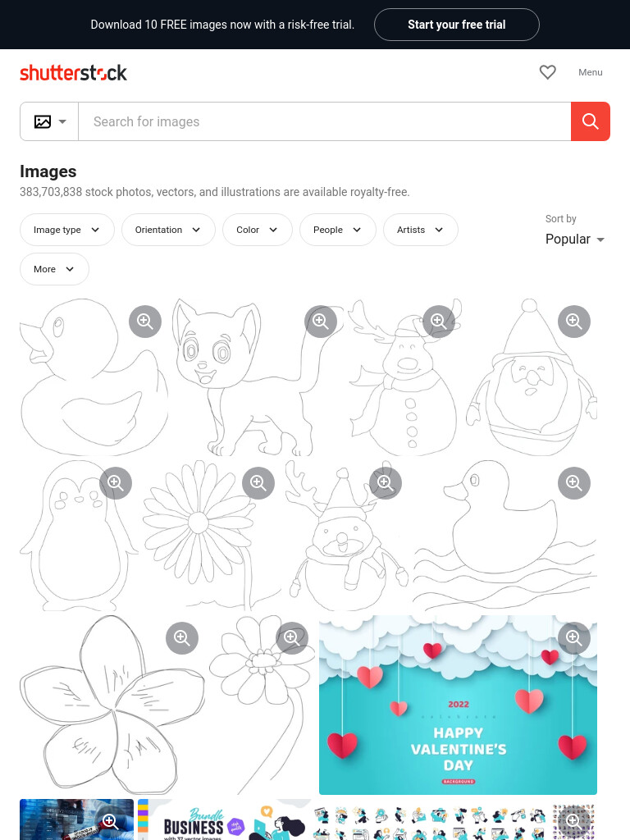Viewport: 630px width, 840px height.
Task: Zoom in on the Santa gnome sketch
Action: point(573,322)
